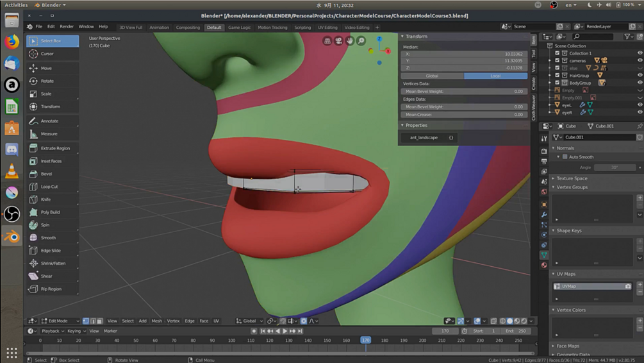This screenshot has width=644, height=363.
Task: Open the Playback dropdown
Action: point(53,331)
